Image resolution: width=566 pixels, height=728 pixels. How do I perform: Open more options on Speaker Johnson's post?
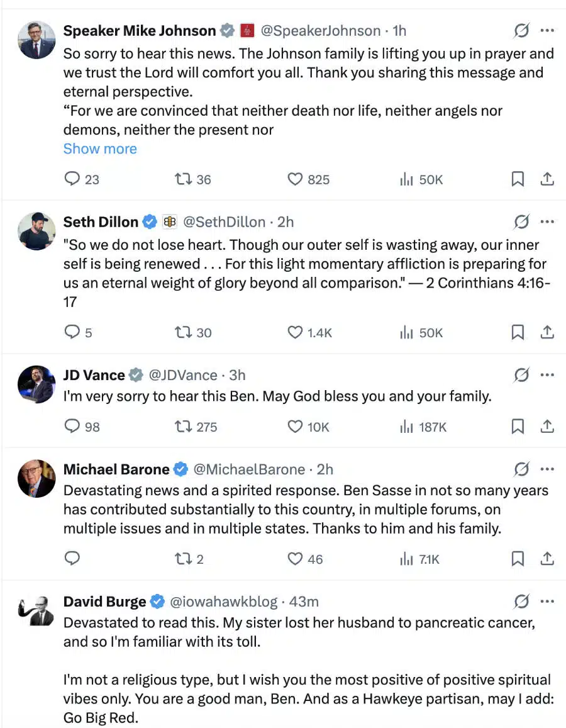[547, 30]
